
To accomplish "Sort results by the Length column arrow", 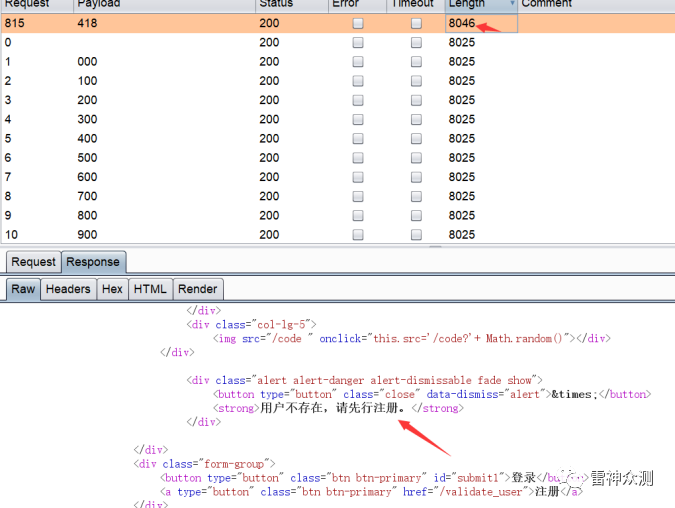I will coord(513,4).
